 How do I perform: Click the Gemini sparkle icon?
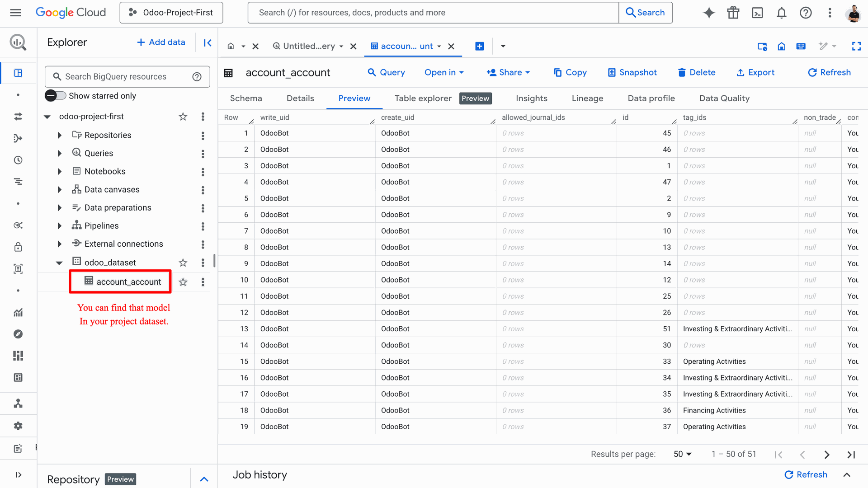(x=709, y=13)
